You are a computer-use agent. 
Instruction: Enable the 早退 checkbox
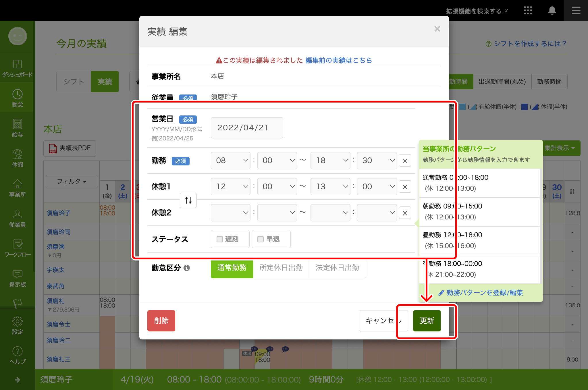tap(261, 239)
